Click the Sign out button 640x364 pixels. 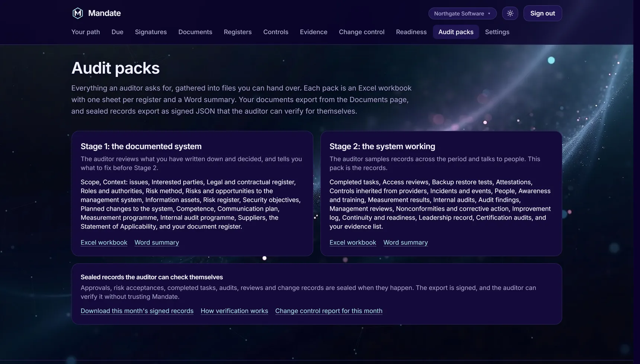pos(543,13)
